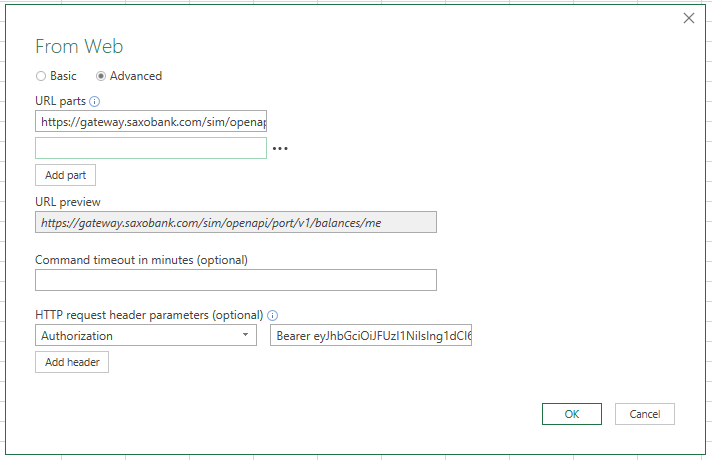The width and height of the screenshot is (712, 460).
Task: Click the HTTP request header parameters info icon
Action: point(273,315)
